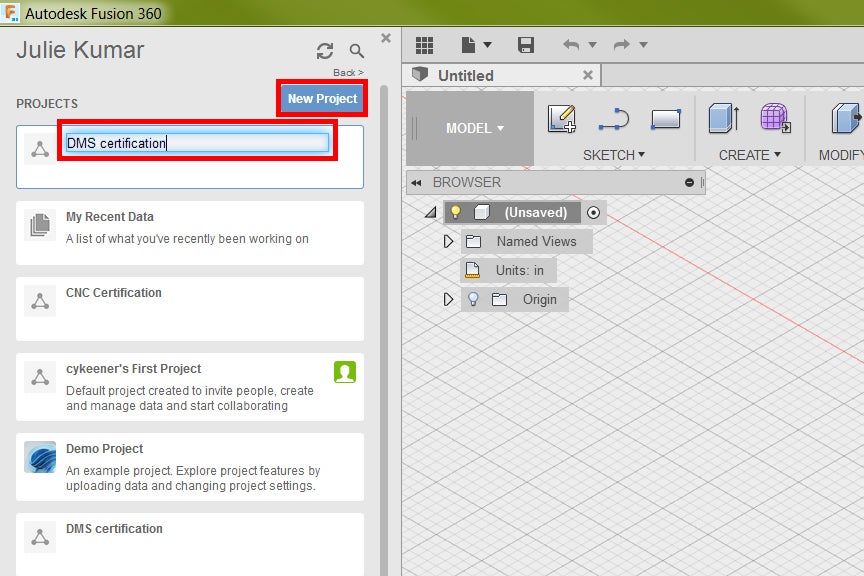Screen dimensions: 864x576
Task: Click the green member icon on cykeener's project
Action: 345,372
